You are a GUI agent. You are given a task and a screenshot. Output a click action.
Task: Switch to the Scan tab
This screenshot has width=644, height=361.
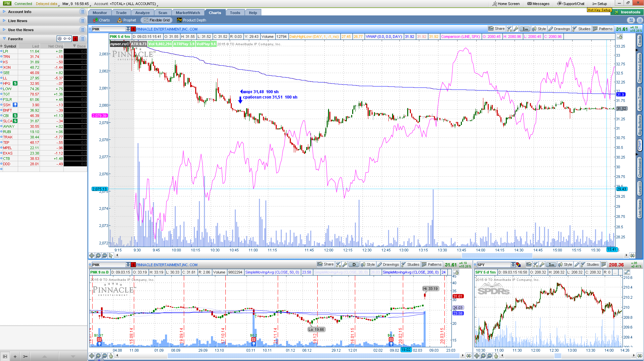tap(163, 13)
